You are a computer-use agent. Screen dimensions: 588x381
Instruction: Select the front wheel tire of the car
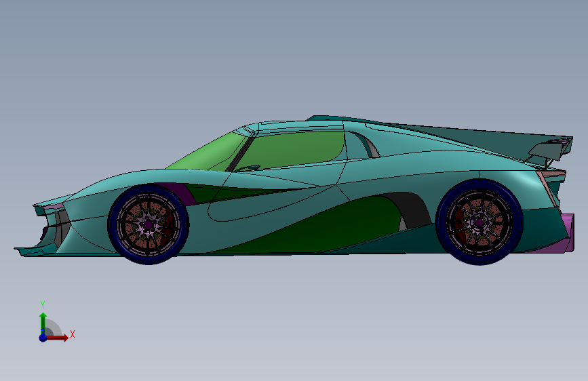[x=148, y=260]
